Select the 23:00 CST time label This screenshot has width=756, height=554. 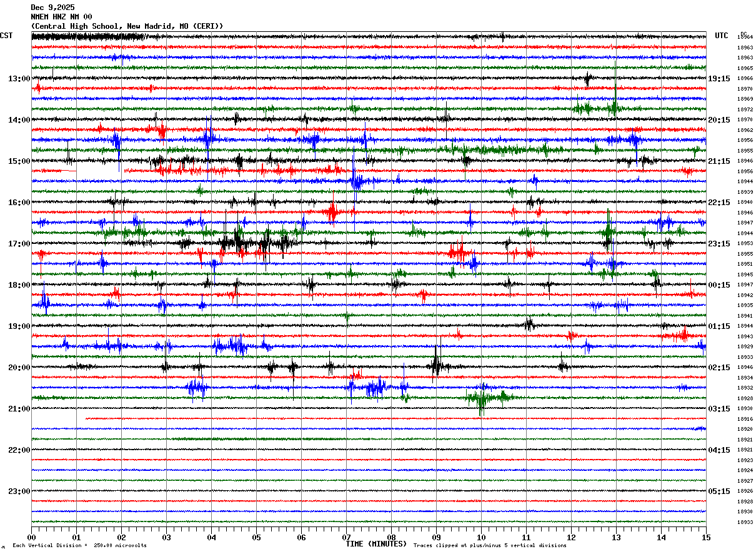[x=19, y=491]
